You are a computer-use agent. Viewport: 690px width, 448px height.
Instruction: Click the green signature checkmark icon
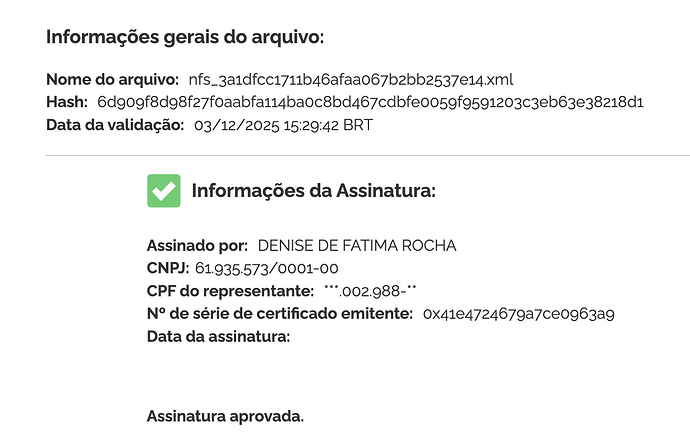pos(163,190)
